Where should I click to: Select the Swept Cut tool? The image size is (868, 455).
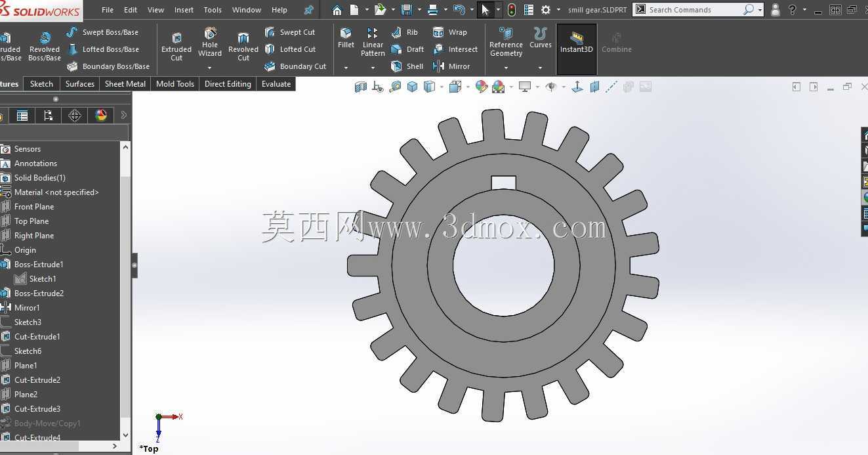point(289,32)
